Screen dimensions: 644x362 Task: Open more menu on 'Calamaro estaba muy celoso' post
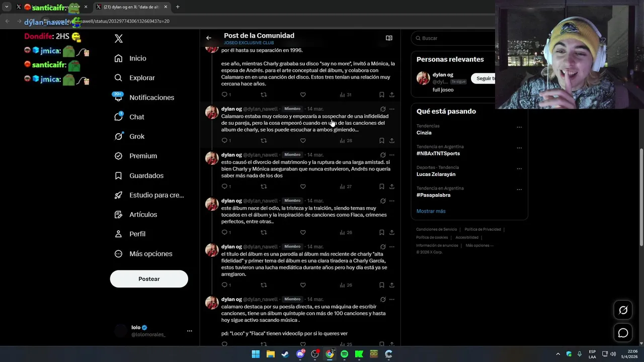[392, 109]
